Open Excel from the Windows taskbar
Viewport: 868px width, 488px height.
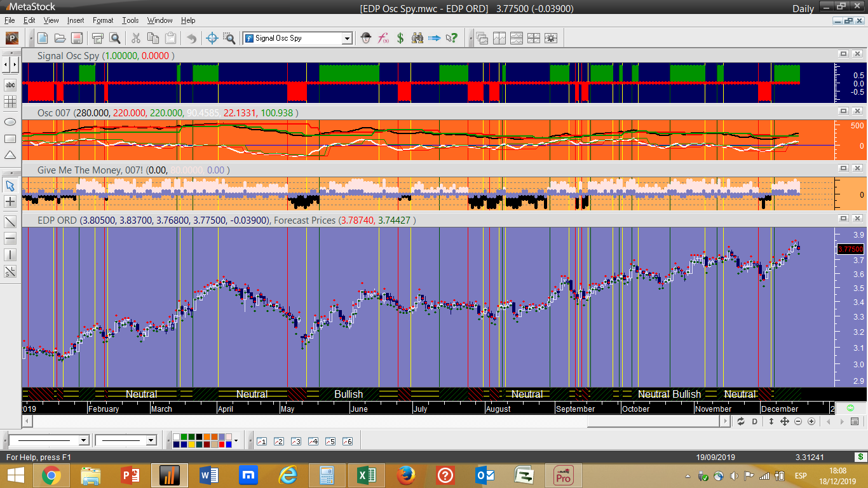pyautogui.click(x=366, y=475)
